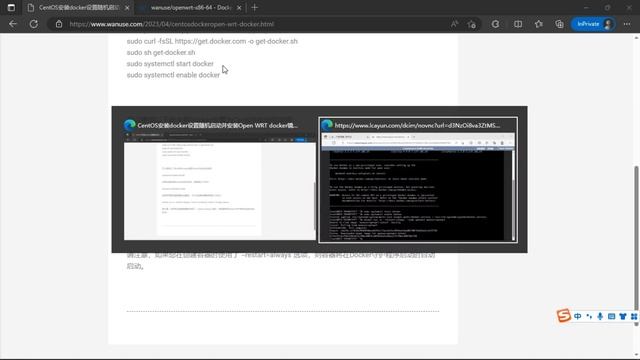
Task: Go back to the previous page
Action: click(13, 24)
